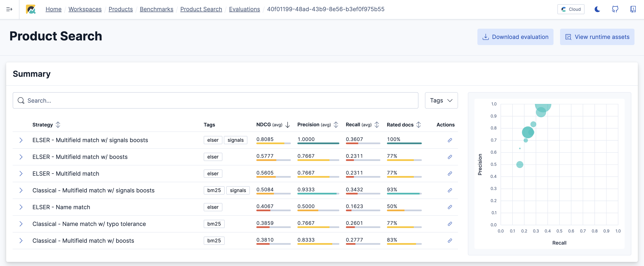The width and height of the screenshot is (644, 266).
Task: Open the documentation book icon
Action: 633,9
